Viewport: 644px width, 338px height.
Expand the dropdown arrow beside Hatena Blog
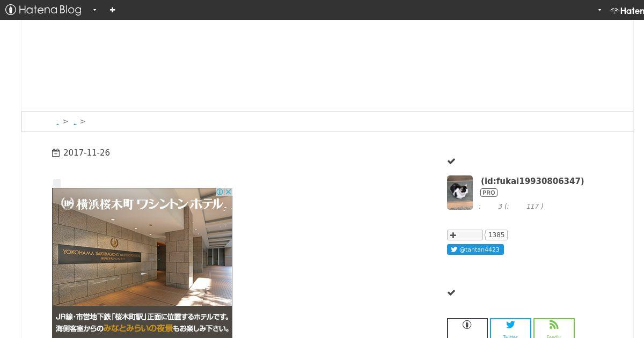pyautogui.click(x=94, y=10)
